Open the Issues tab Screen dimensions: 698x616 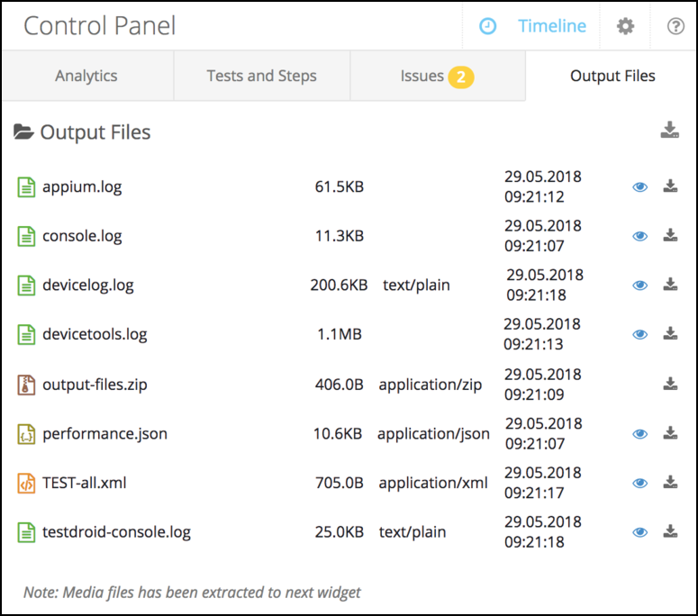(437, 76)
